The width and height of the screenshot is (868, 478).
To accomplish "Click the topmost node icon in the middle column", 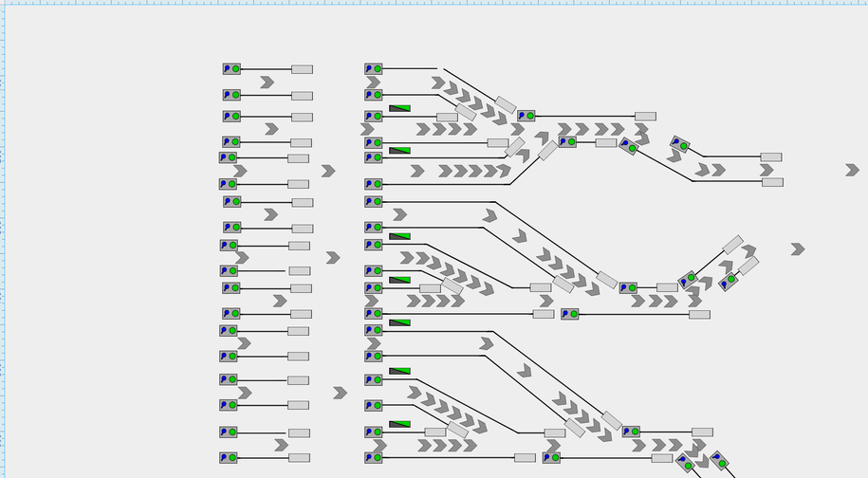I will 373,69.
